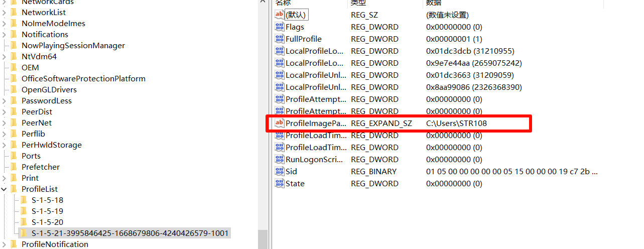
Task: Click the Flags DWORD value icon
Action: (x=280, y=27)
